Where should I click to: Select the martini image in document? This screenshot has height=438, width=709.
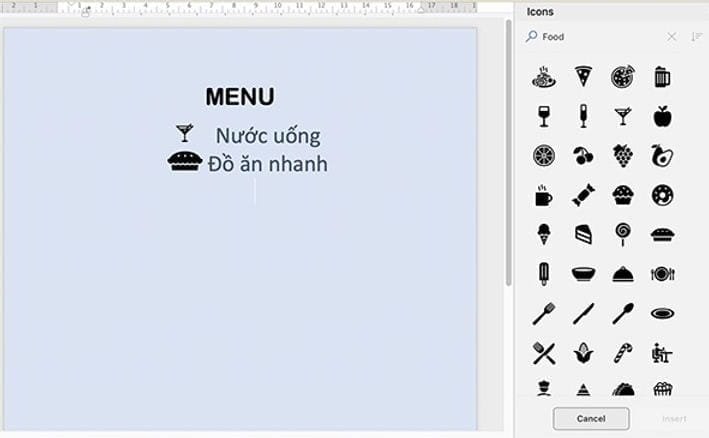coord(184,133)
